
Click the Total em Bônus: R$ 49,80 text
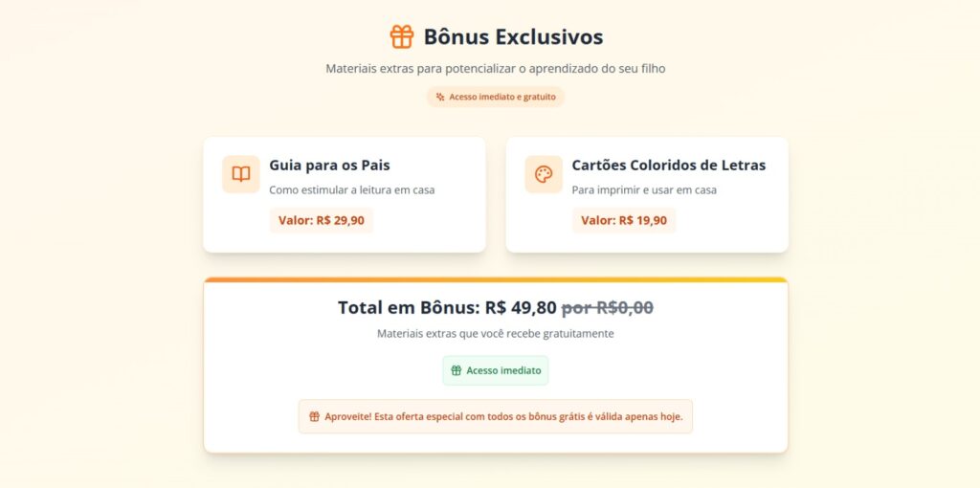click(447, 307)
